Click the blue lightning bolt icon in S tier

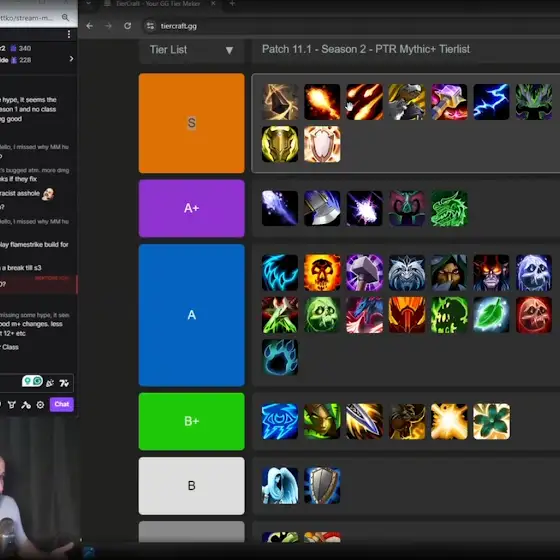491,102
